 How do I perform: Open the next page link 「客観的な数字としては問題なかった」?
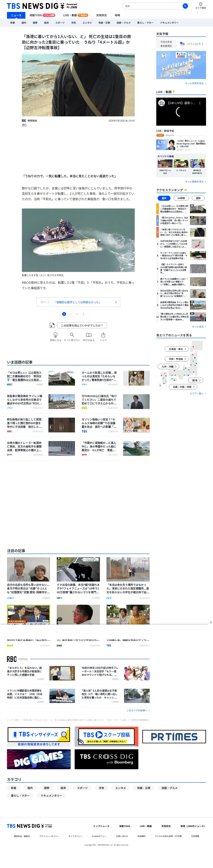(78, 302)
